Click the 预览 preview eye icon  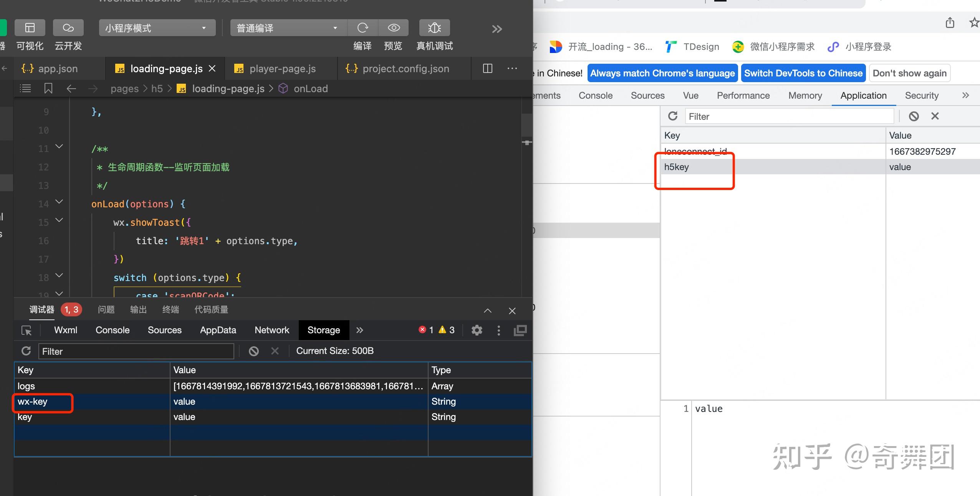(x=394, y=28)
